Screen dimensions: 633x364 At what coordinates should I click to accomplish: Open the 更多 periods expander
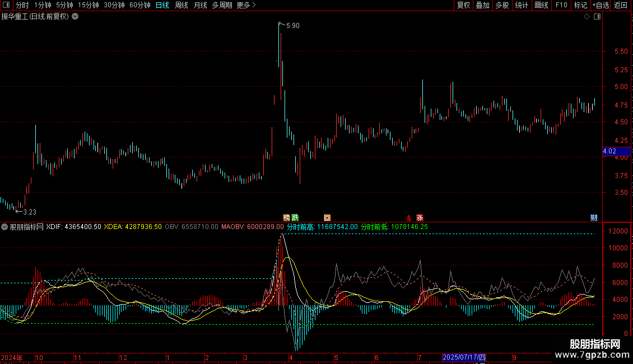(x=246, y=5)
